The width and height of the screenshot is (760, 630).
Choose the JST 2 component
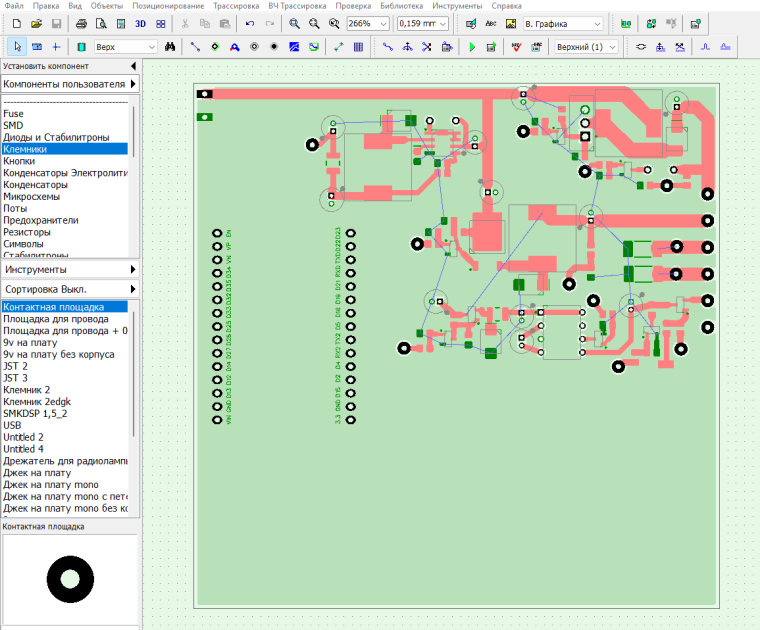pos(65,366)
